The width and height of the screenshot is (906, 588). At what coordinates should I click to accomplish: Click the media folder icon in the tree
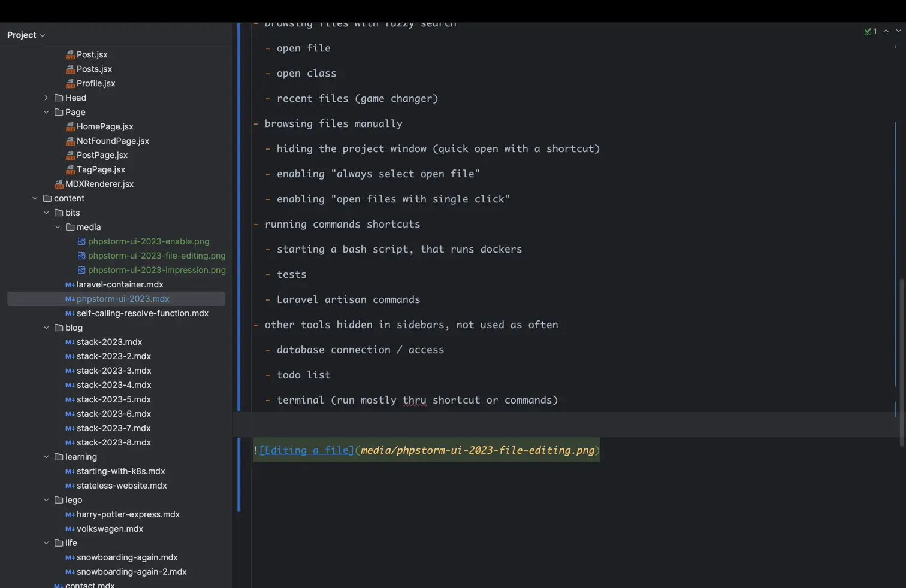tap(70, 227)
